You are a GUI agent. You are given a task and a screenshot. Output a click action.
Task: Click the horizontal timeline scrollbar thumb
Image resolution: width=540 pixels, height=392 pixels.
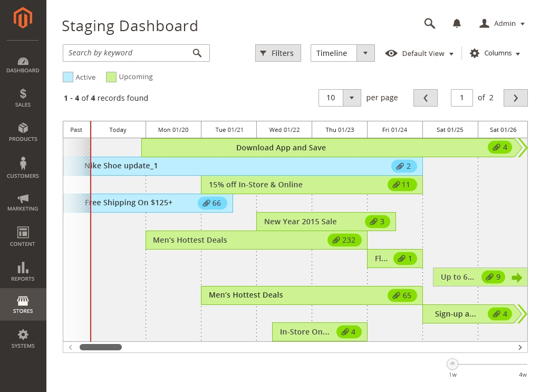(100, 347)
